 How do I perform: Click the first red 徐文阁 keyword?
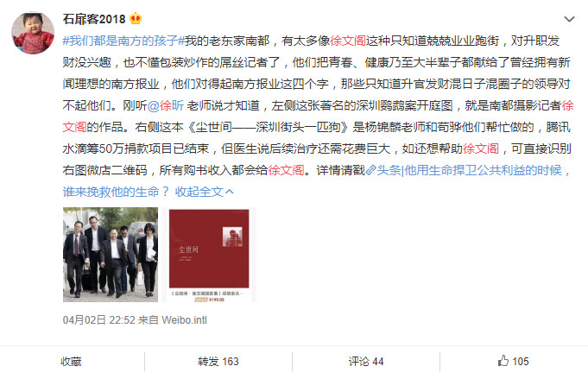tap(348, 41)
